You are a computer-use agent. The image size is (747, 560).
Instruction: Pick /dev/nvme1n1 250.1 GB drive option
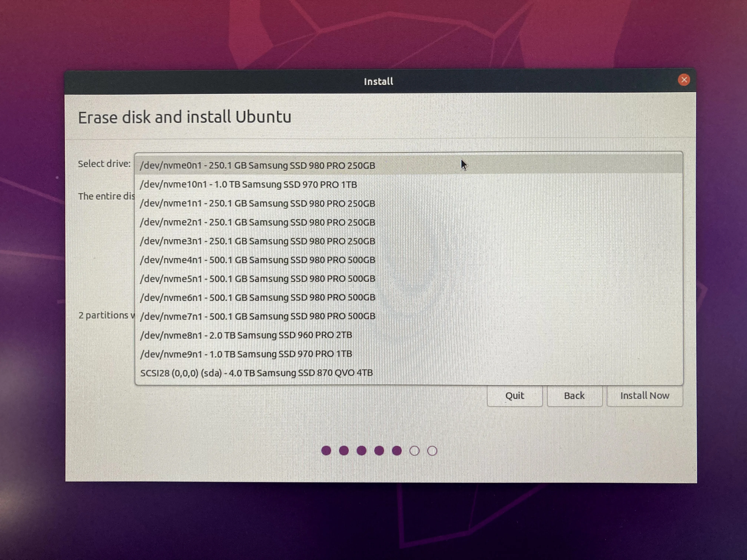(x=257, y=204)
